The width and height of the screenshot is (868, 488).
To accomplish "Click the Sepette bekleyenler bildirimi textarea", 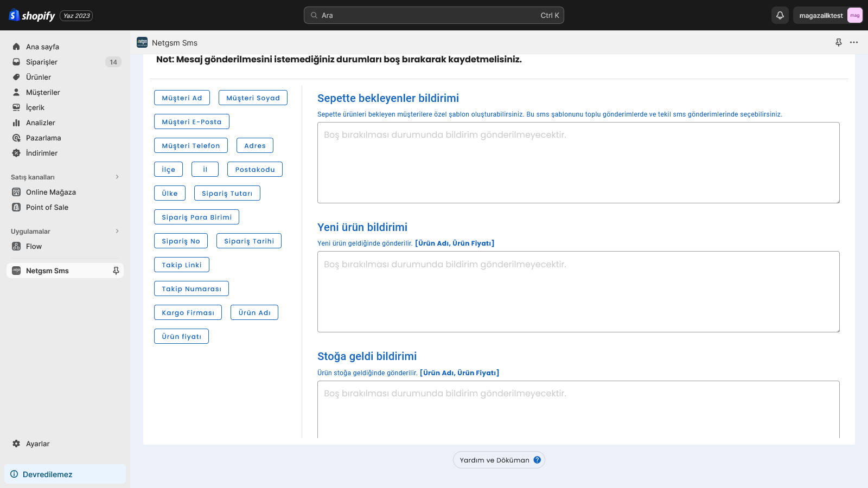I will click(578, 163).
